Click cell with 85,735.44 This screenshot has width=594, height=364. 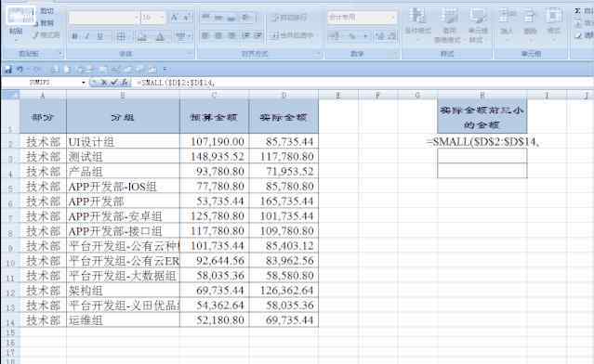tap(284, 142)
